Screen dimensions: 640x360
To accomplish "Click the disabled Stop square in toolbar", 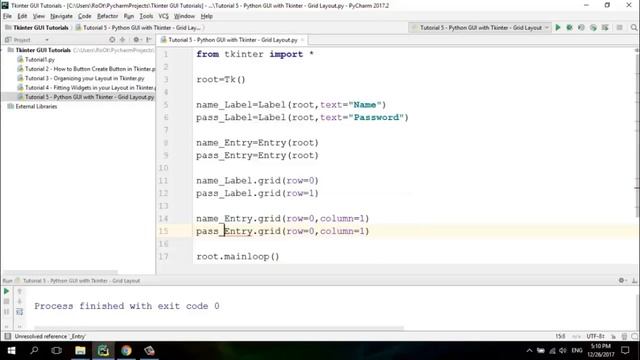I will pyautogui.click(x=620, y=28).
